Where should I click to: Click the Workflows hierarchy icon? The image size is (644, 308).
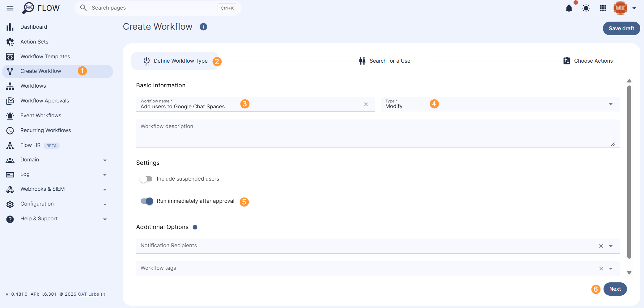pos(10,86)
